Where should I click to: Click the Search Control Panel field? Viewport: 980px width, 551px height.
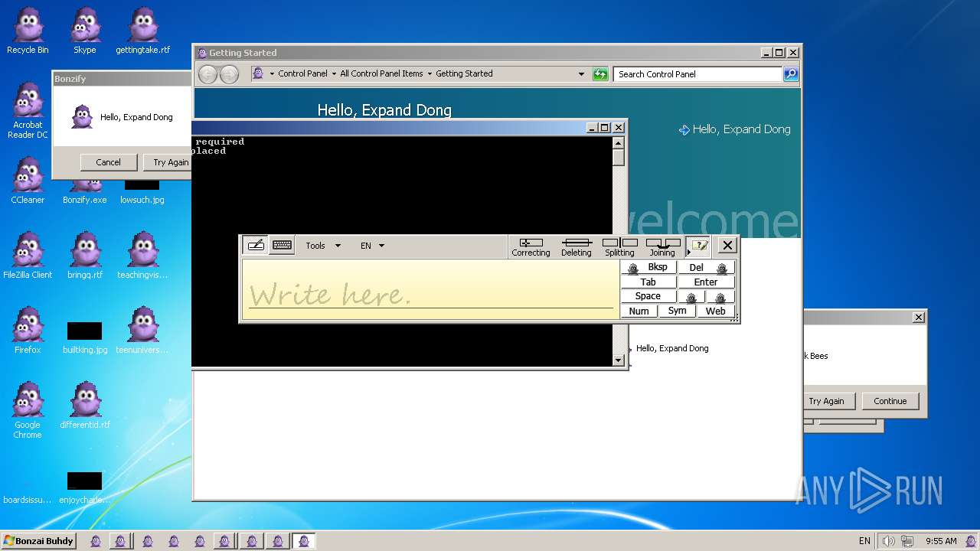tap(697, 74)
